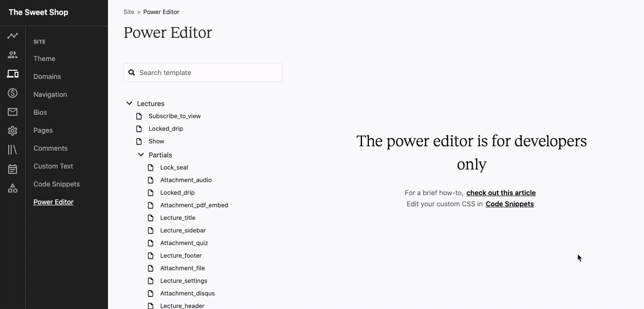Click file icon beside Lecture_footer
Screen dimensions: 644x309
(151, 256)
